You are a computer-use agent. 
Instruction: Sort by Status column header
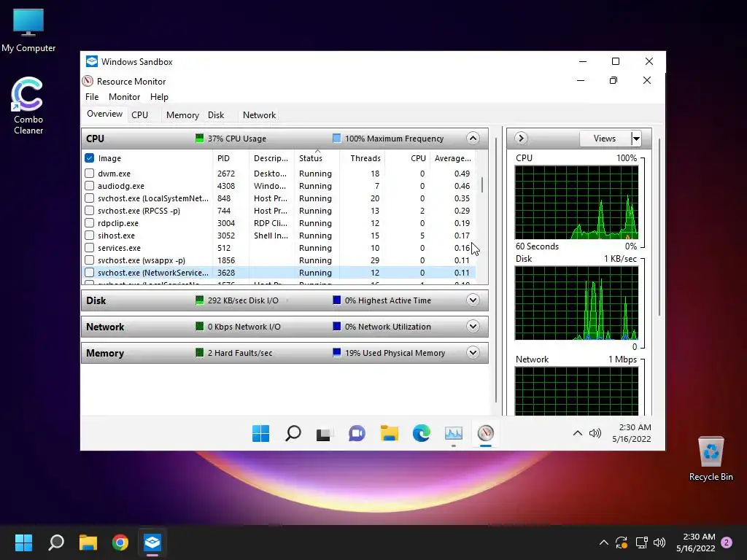317,158
